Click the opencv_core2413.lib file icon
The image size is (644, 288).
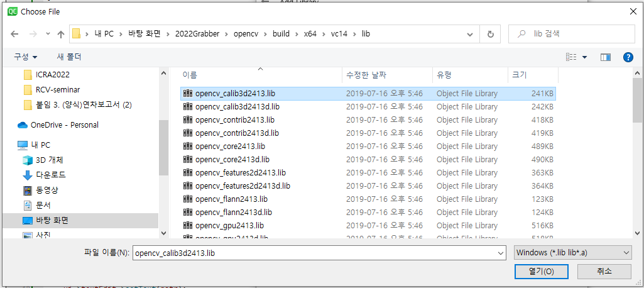187,147
